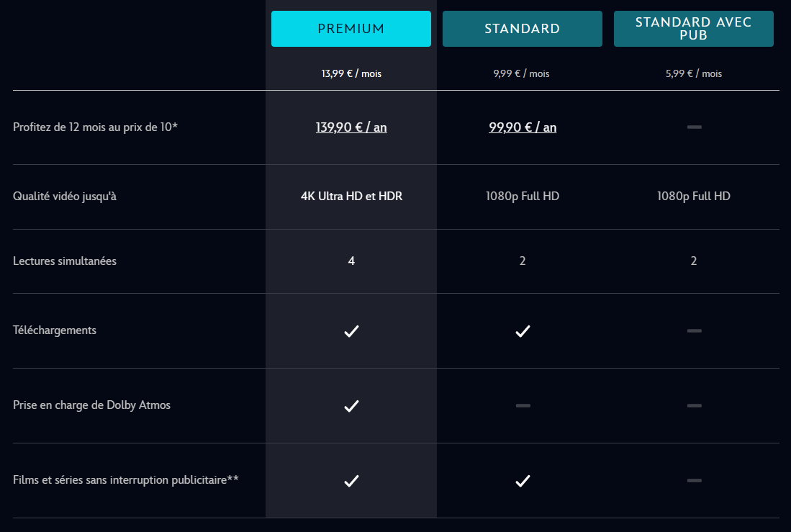791x532 pixels.
Task: Open the 99,90 € / an annual offer
Action: (x=523, y=127)
